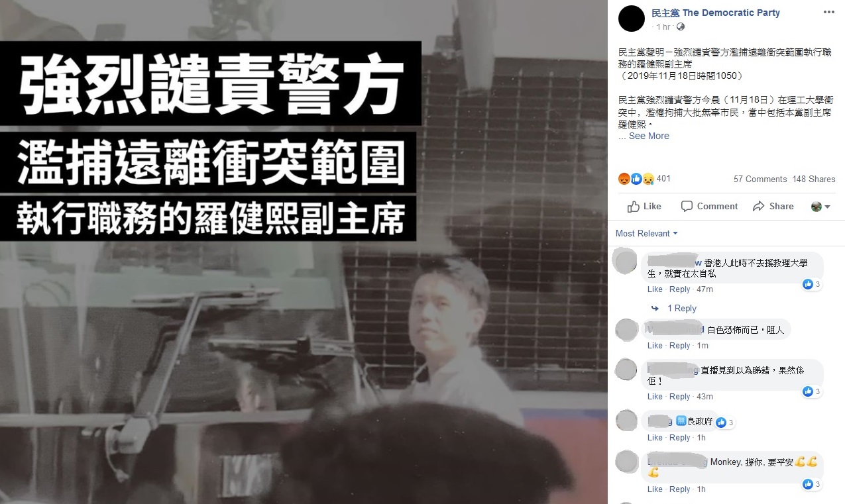This screenshot has height=504, width=845.
Task: Click 民主黨 The Democratic Party page name
Action: [716, 13]
